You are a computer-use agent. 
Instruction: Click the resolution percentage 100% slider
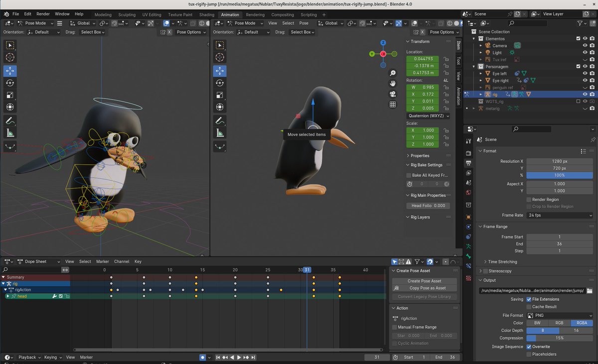click(x=560, y=175)
